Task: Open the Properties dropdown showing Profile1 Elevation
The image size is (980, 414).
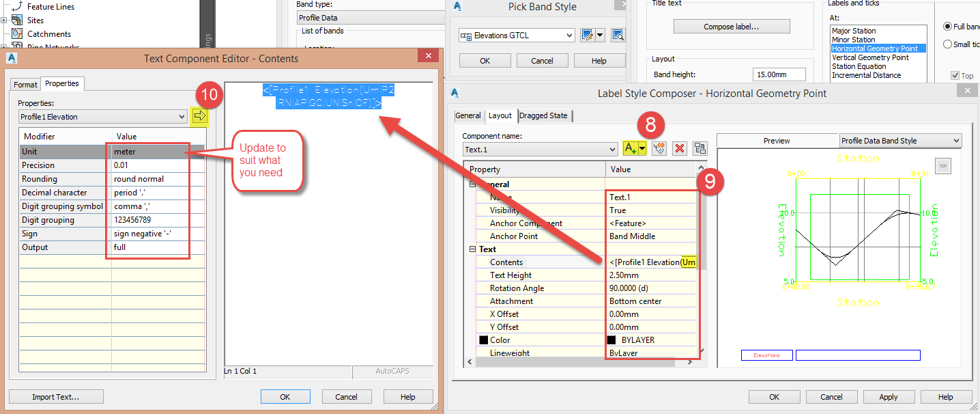Action: 181,117
